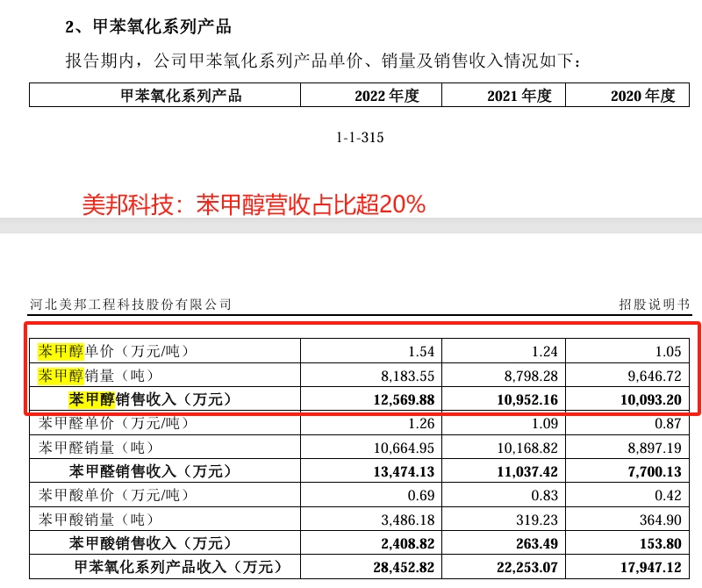Click the value '1.26'
The image size is (702, 588).
click(421, 424)
